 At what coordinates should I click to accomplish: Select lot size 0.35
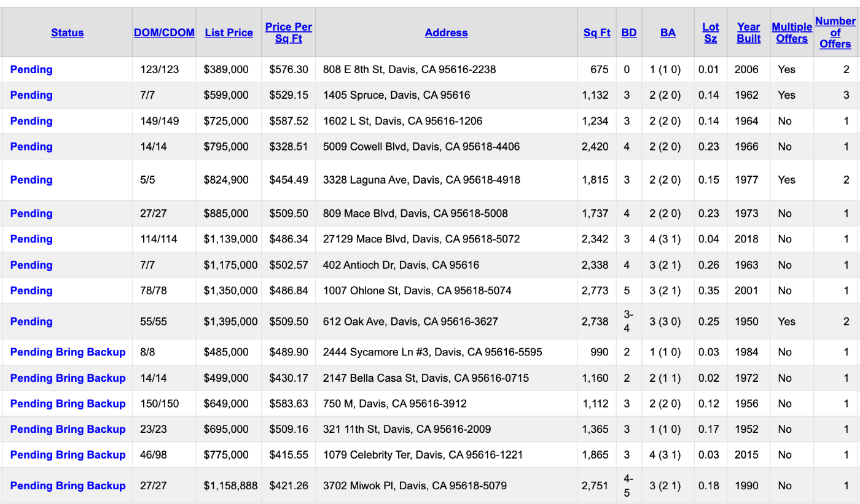click(x=709, y=290)
